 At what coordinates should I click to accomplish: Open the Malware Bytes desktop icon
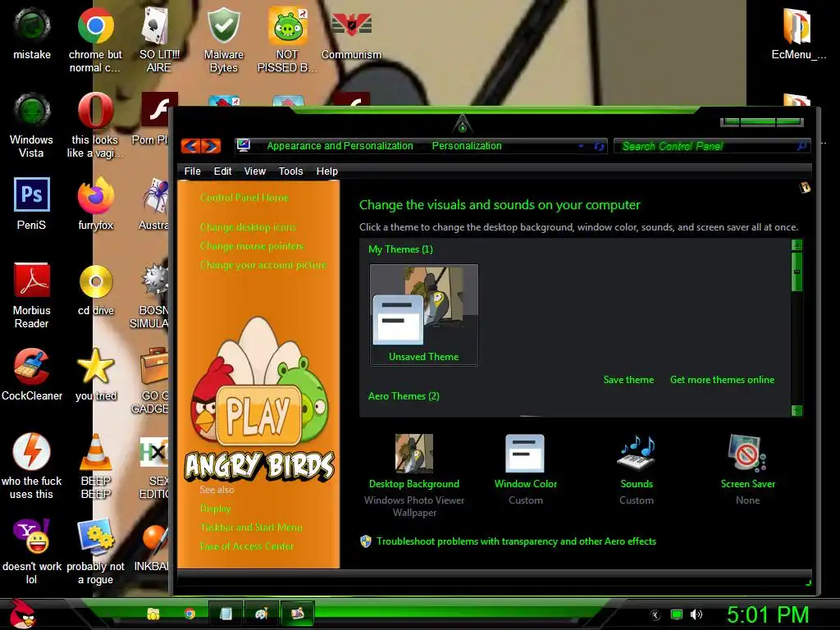pos(223,39)
